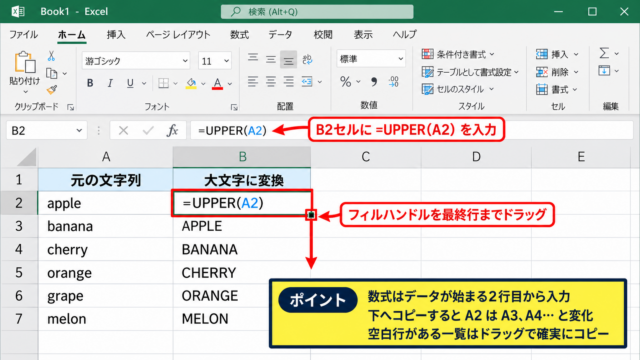The width and height of the screenshot is (640, 360).
Task: Click the Delete cells (削除) button
Action: 557,72
